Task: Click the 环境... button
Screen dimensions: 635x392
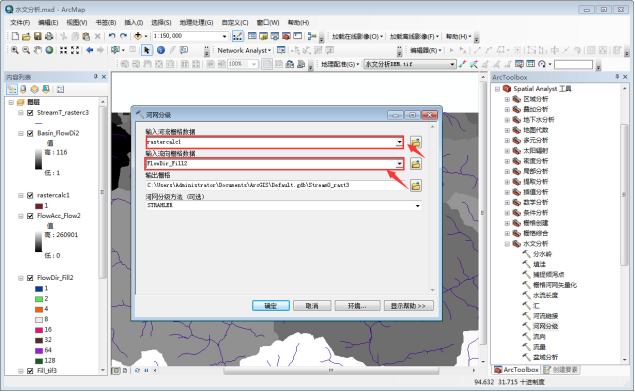Action: (357, 306)
